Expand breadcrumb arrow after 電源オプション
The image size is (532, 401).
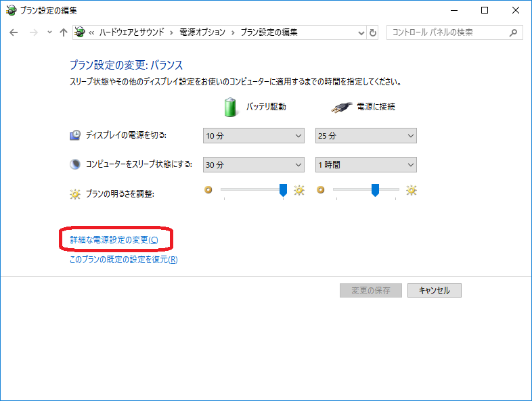pyautogui.click(x=233, y=32)
